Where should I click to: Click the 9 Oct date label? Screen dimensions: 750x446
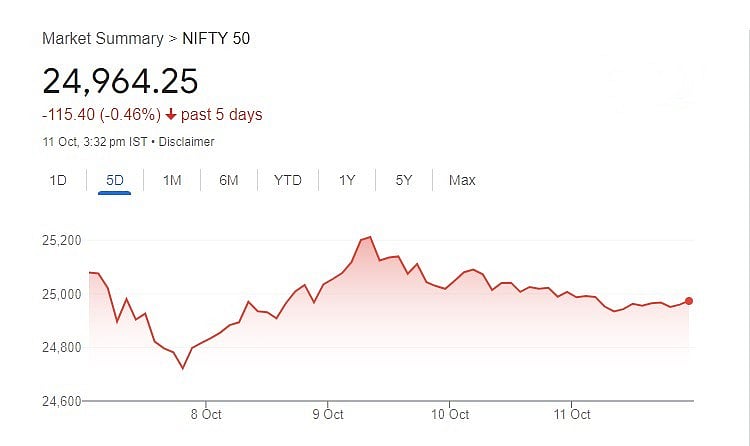328,414
